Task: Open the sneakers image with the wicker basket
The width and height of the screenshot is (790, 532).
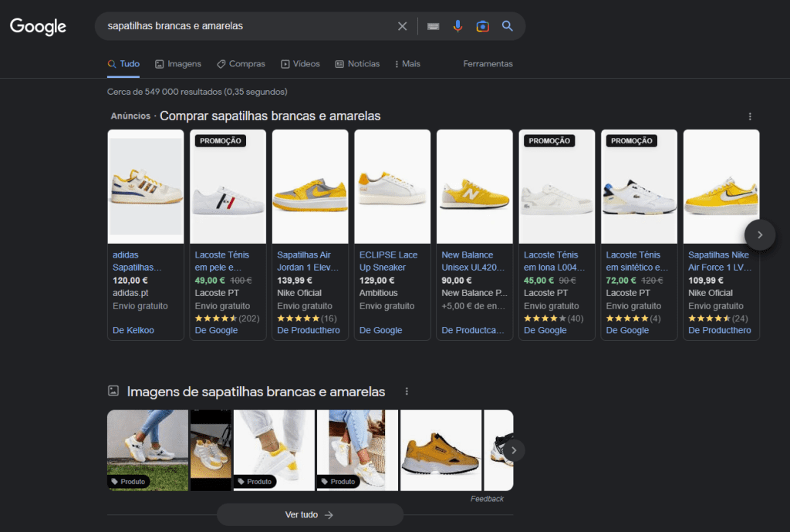Action: pos(357,450)
